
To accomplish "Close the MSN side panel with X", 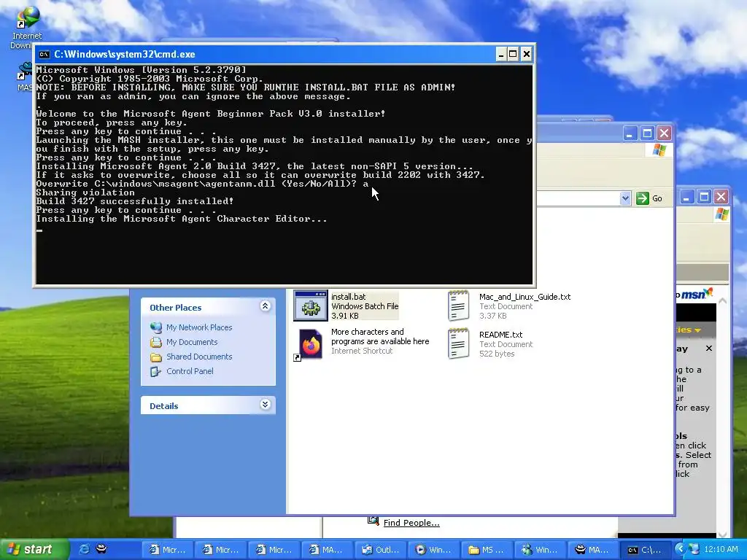I will pos(709,349).
